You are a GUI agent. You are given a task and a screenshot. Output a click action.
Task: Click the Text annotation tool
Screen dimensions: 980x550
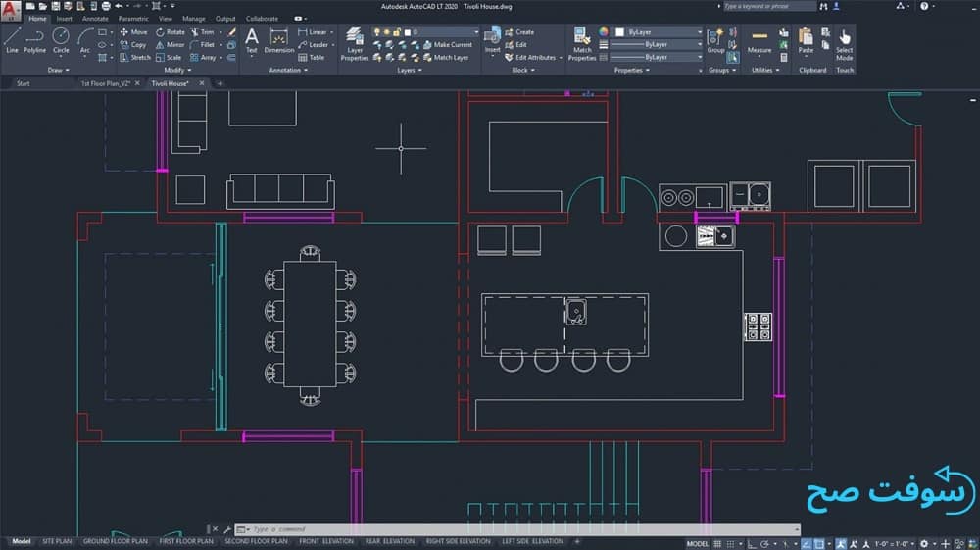[x=252, y=40]
